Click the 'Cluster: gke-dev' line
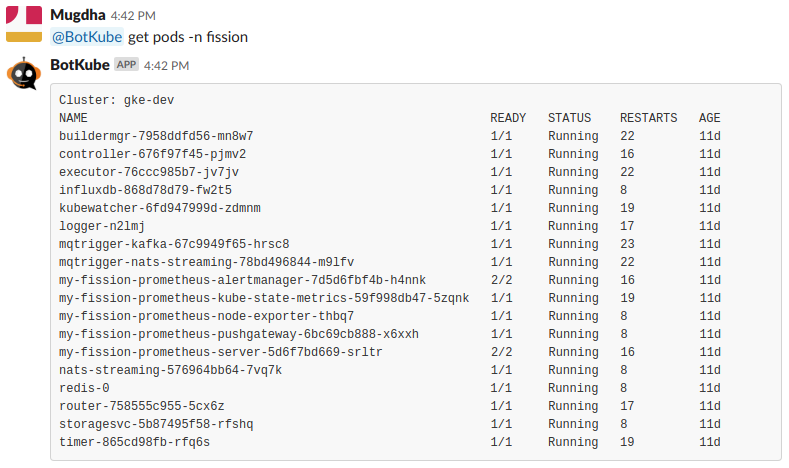Screen dimensions: 789x468 [x=117, y=100]
